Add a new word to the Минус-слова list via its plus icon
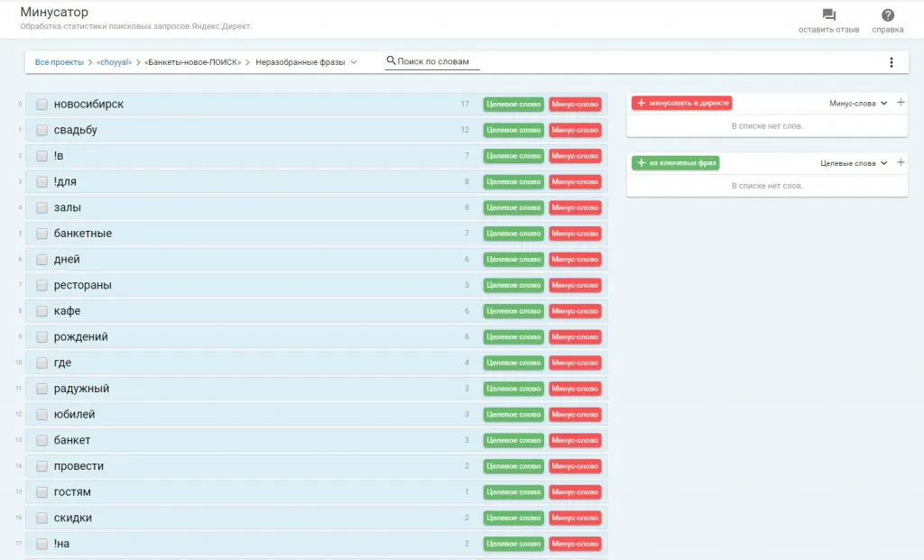This screenshot has width=924, height=560. pyautogui.click(x=901, y=103)
